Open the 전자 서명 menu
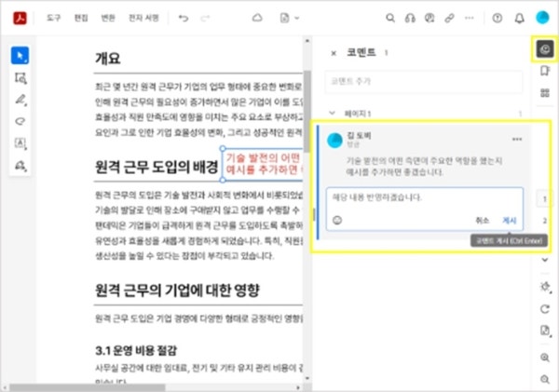 point(143,18)
